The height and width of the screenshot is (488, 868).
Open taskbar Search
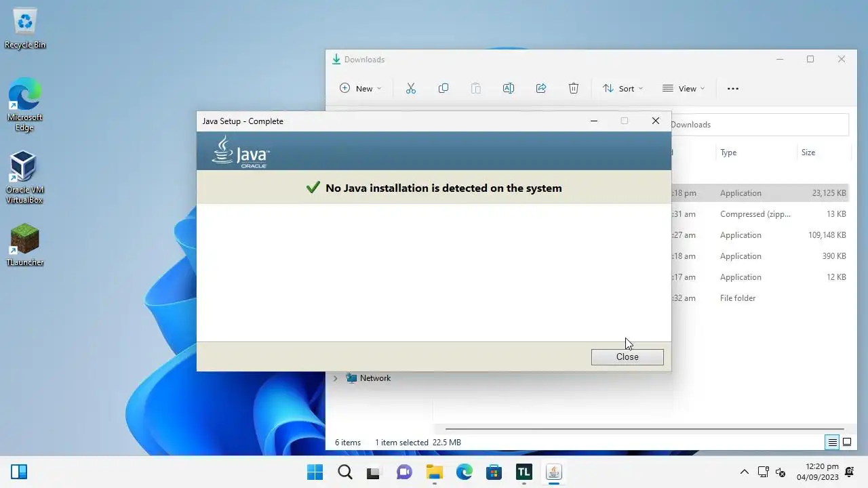tap(345, 472)
